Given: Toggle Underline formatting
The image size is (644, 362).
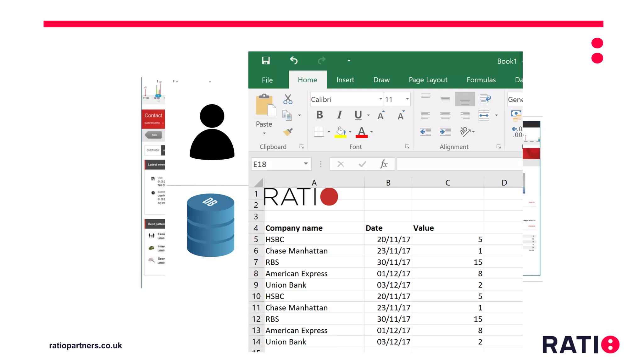Looking at the screenshot, I should (358, 115).
